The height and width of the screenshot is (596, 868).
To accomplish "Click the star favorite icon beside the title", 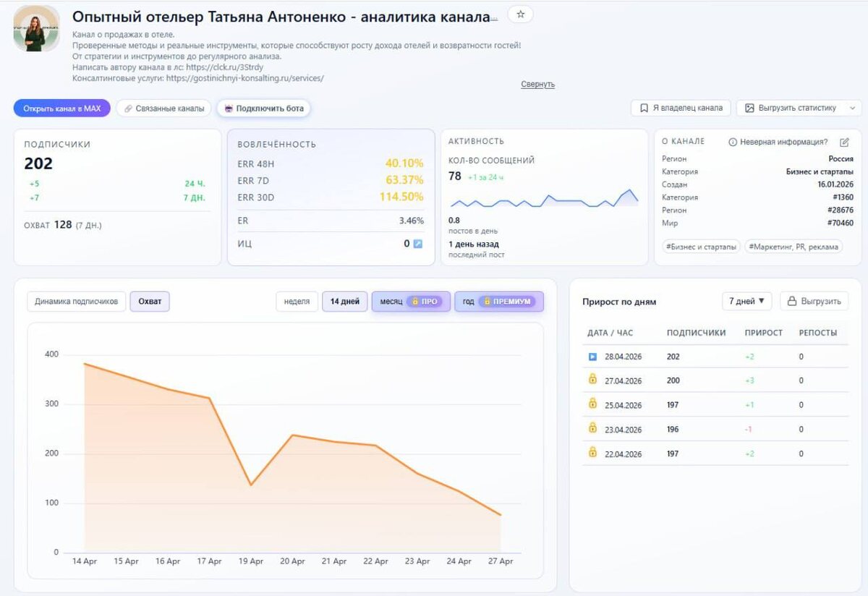I will pos(520,14).
